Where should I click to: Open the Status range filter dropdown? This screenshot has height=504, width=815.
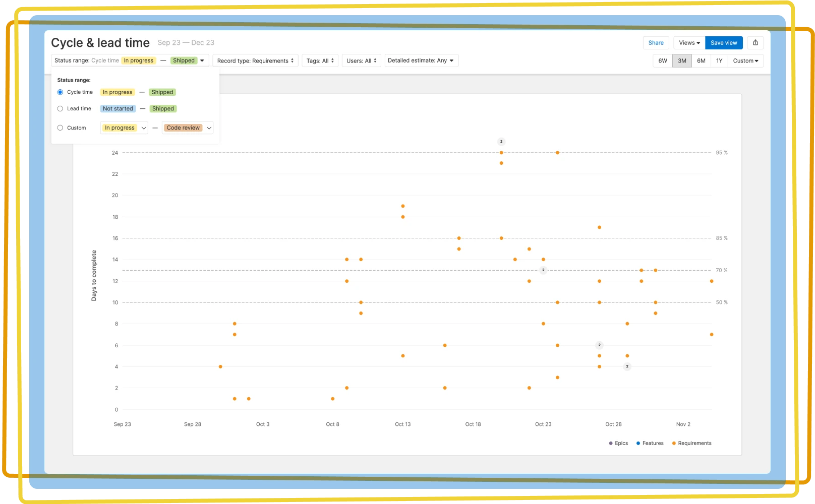pos(130,60)
